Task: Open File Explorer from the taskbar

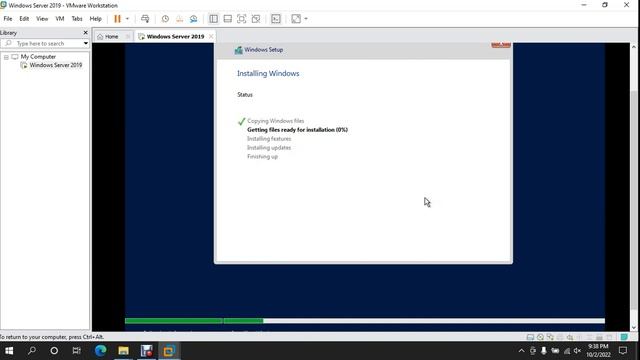Action: click(124, 351)
